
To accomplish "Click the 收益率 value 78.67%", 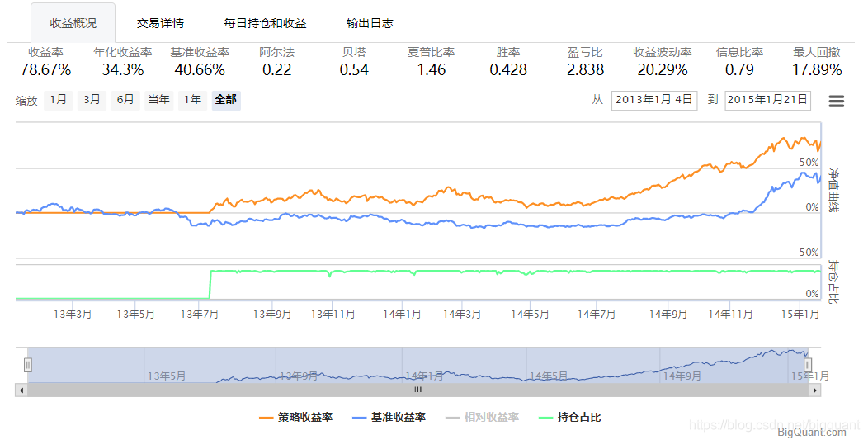I will (46, 70).
